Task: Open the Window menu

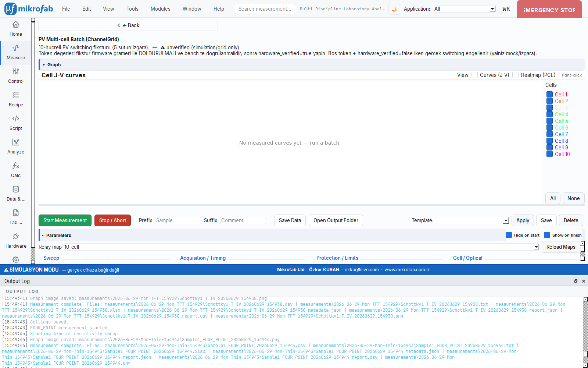Action: [x=192, y=9]
